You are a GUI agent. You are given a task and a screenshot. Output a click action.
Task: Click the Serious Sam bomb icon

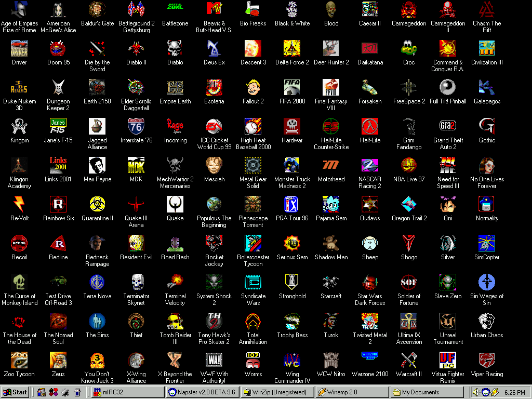tap(292, 244)
